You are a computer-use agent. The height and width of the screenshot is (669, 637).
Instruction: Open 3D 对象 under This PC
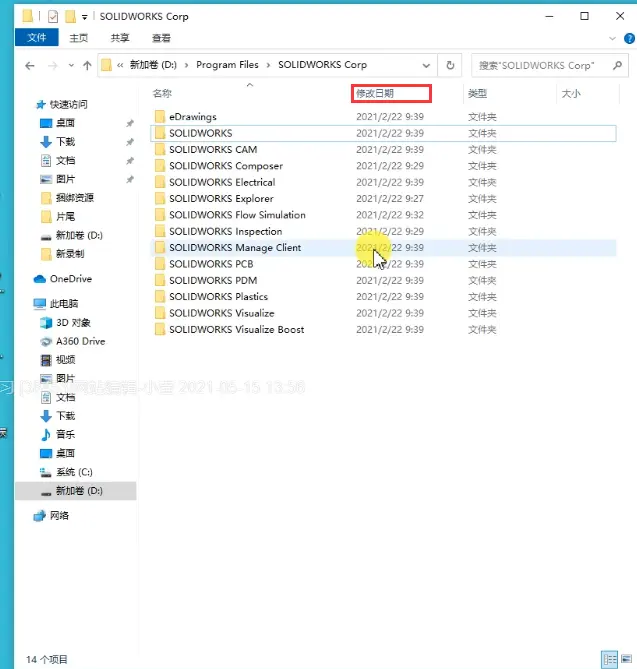point(73,323)
